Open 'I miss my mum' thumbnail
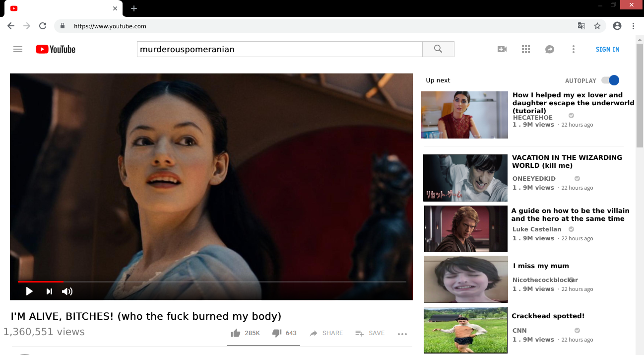The image size is (644, 355). coord(466,279)
